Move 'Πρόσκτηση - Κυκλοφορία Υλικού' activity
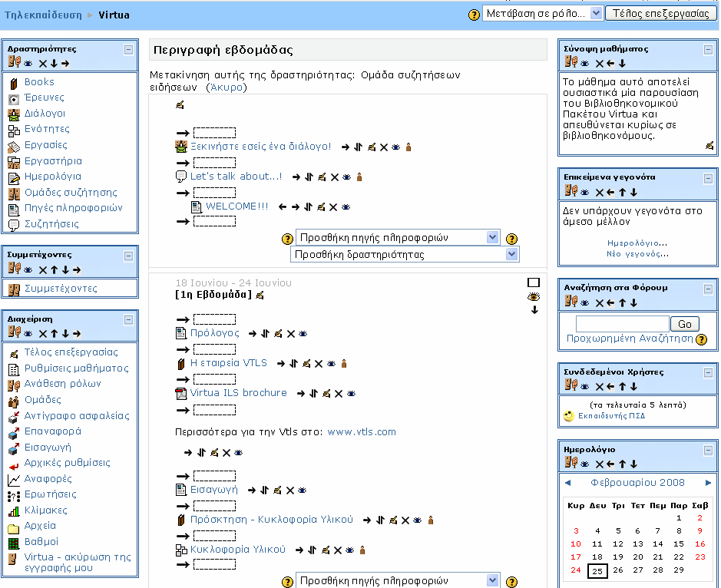This screenshot has height=588, width=721. (x=380, y=520)
